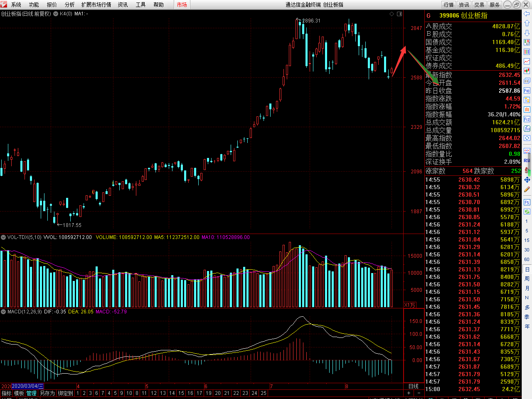Select the RSI indicator icon

pos(527,160)
